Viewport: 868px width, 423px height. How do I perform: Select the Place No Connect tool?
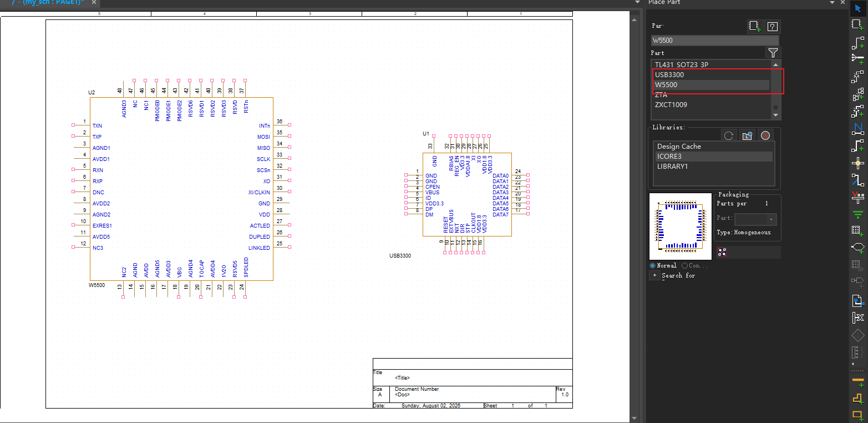click(x=858, y=318)
